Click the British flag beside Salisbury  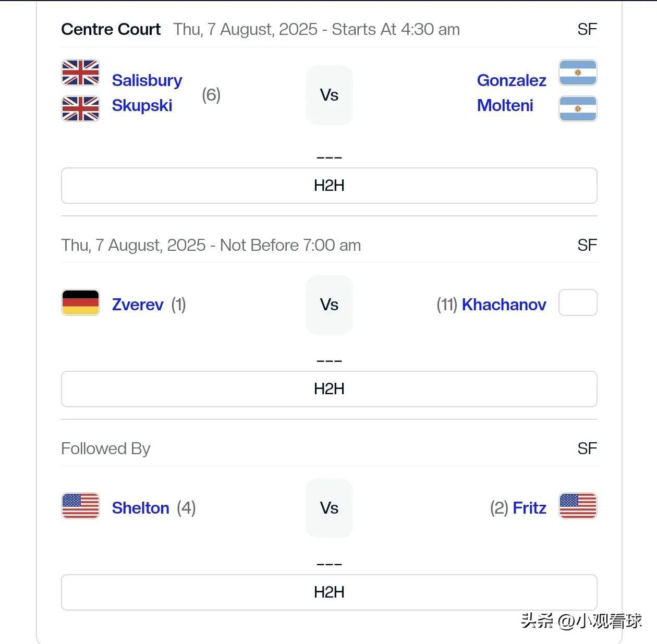coord(80,72)
